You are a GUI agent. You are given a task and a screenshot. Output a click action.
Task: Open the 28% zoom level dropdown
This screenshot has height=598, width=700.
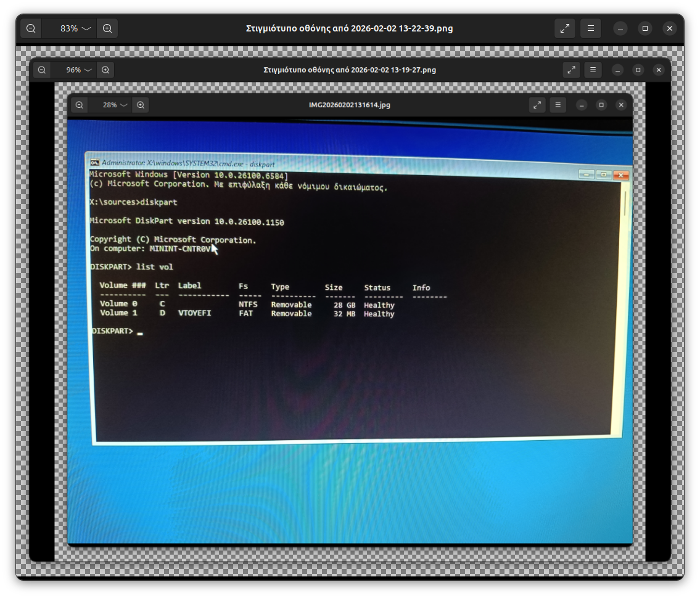click(115, 105)
